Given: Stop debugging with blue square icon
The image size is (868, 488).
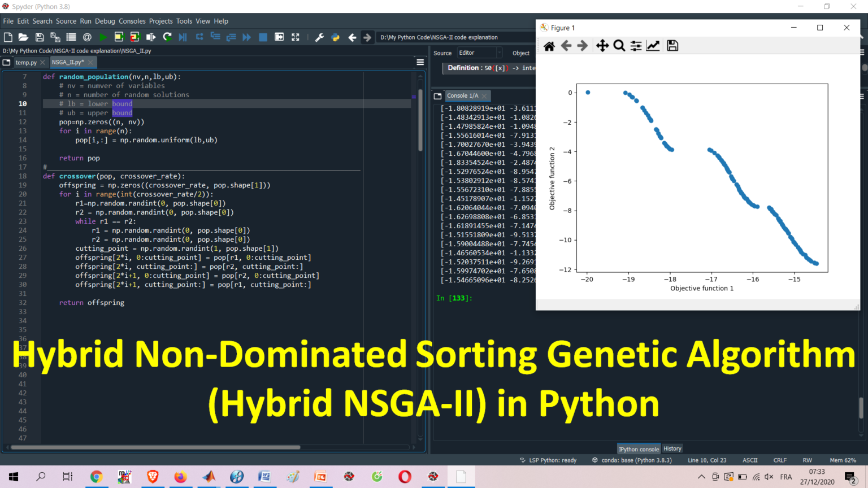Looking at the screenshot, I should 263,37.
